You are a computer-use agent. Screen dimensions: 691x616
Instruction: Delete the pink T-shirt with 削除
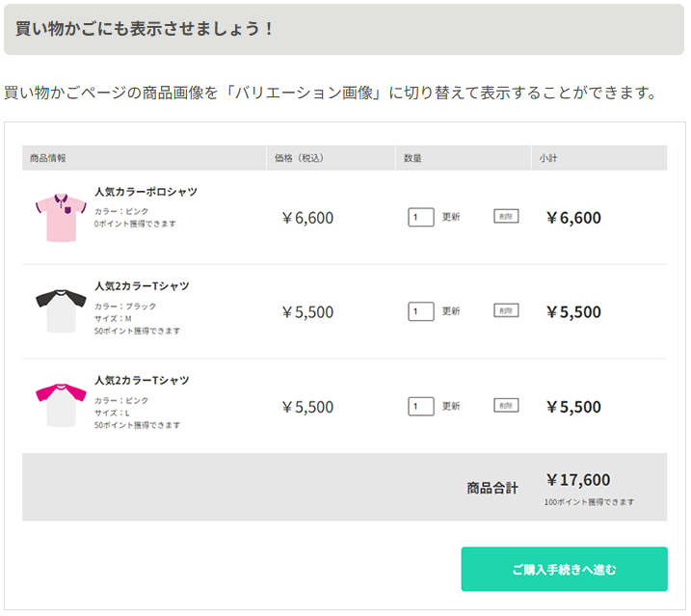(x=506, y=405)
